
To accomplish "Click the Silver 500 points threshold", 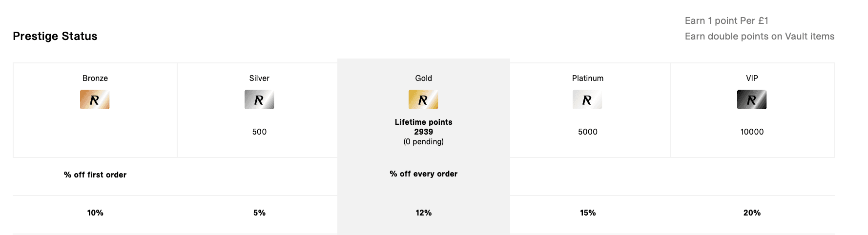I will click(x=259, y=132).
